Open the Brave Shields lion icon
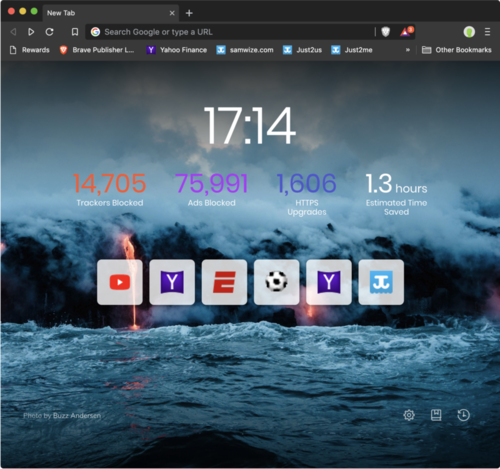 point(385,32)
